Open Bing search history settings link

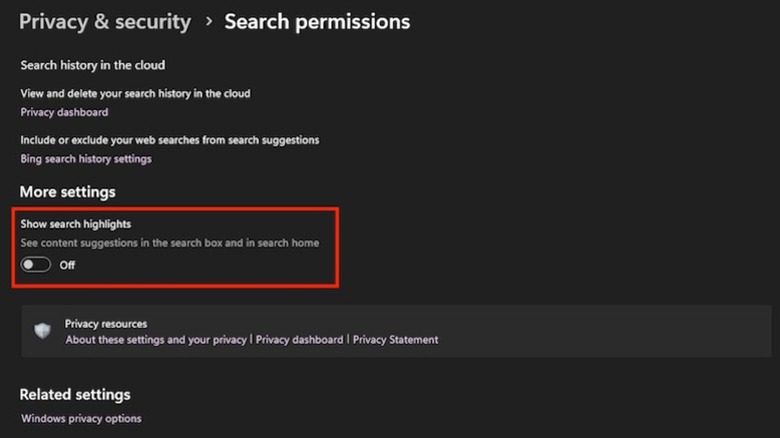(86, 159)
